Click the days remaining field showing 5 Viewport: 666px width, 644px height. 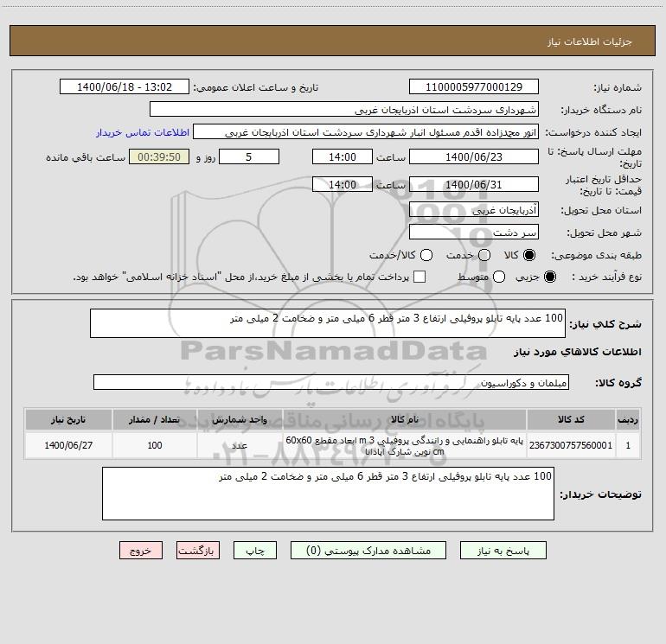(x=249, y=156)
